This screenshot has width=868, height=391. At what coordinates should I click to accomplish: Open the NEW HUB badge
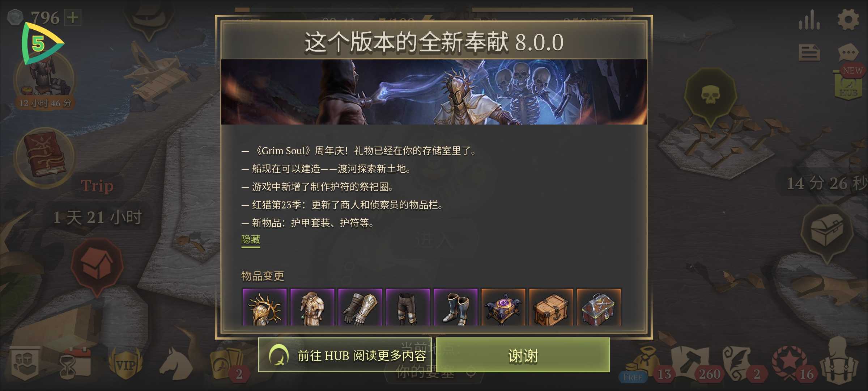(x=850, y=82)
